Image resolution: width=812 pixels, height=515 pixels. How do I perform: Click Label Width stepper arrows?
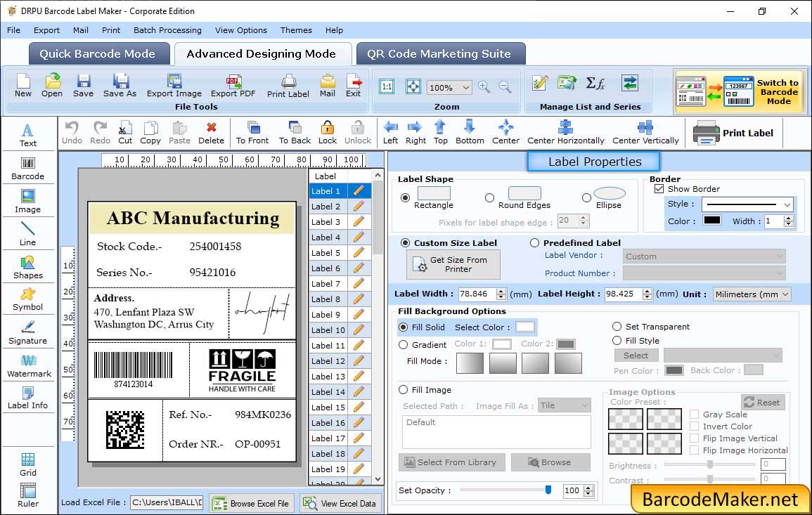(x=501, y=294)
